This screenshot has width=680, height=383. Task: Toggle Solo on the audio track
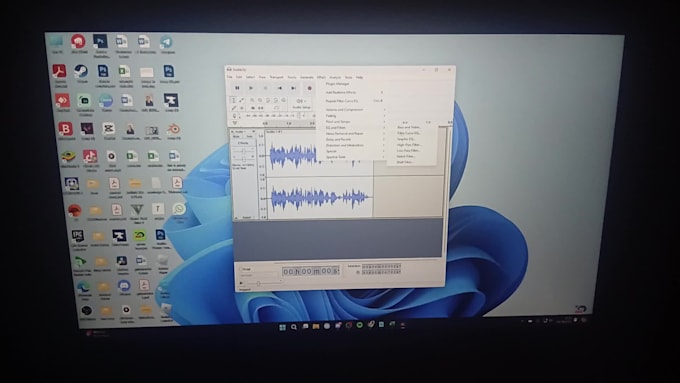point(249,137)
